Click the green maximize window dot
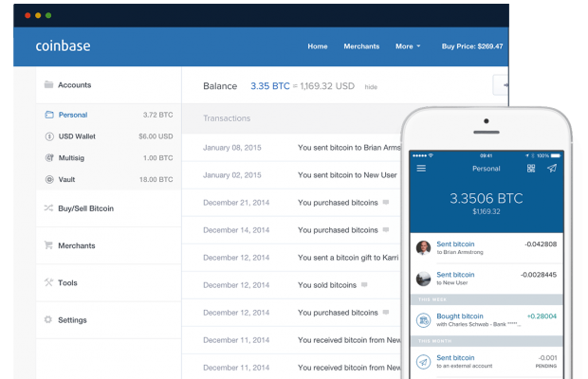The image size is (588, 379). [48, 15]
